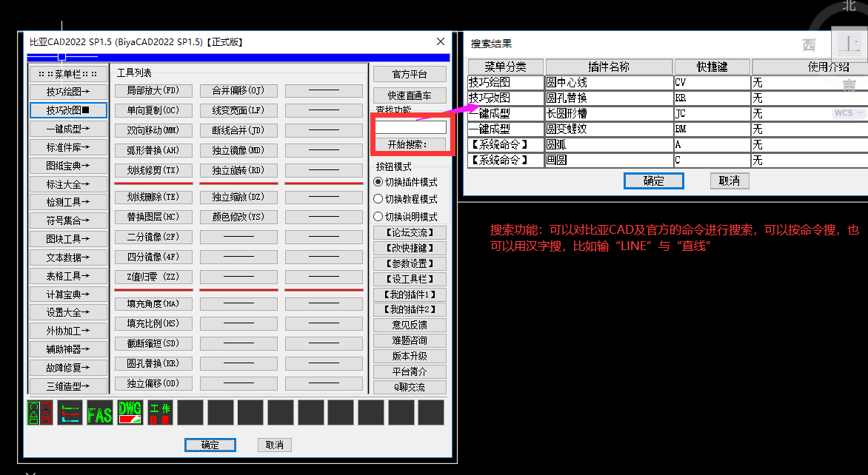This screenshot has width=868, height=475.
Task: Select the 技巧改图 menu category
Action: point(67,110)
